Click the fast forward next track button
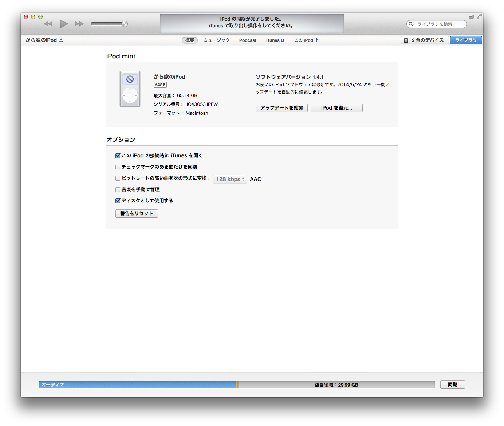 coord(79,24)
